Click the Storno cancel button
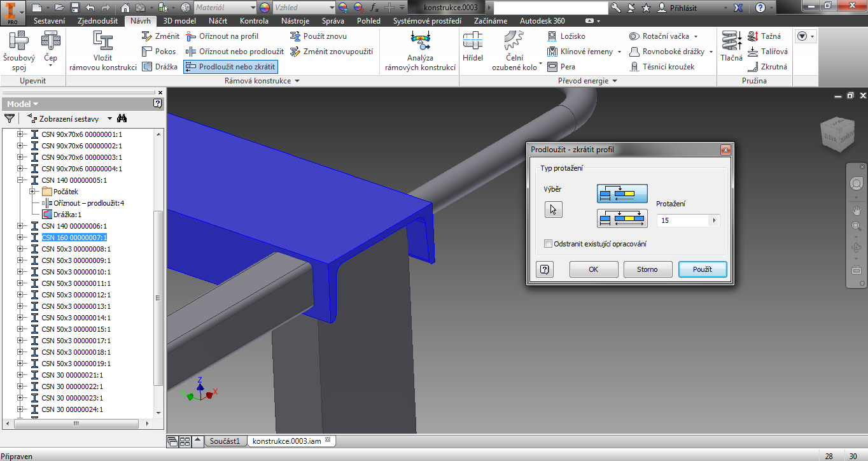The image size is (868, 461). [648, 269]
